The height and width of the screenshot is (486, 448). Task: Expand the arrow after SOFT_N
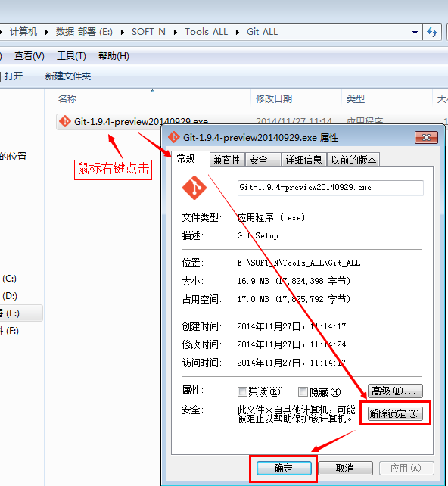[176, 33]
